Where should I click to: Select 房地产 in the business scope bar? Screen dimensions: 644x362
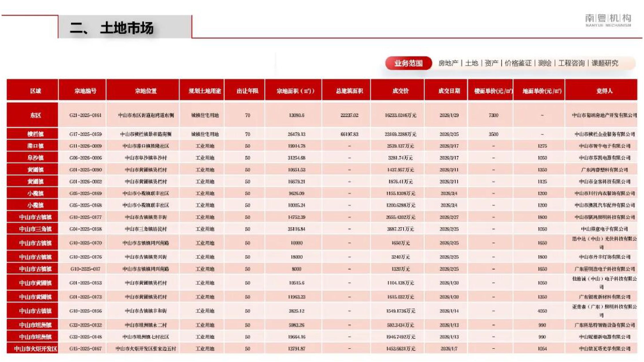click(448, 63)
